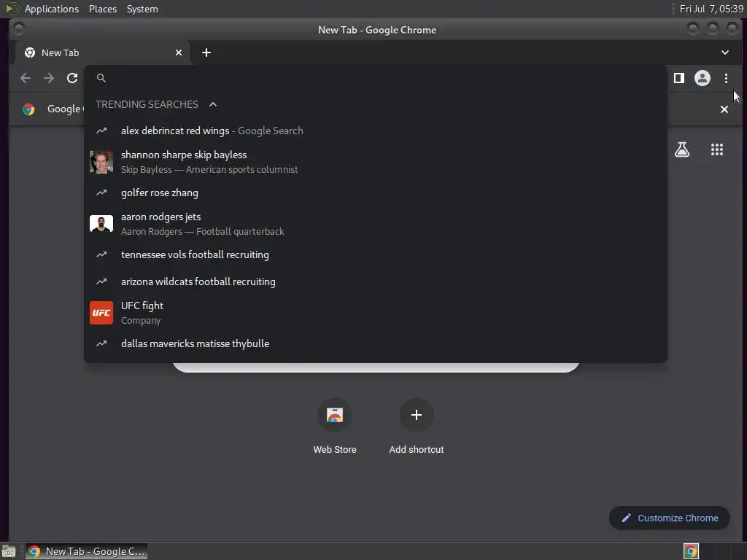Click the search magnifier icon in omnibox
Viewport: 747px width, 560px height.
coord(101,78)
